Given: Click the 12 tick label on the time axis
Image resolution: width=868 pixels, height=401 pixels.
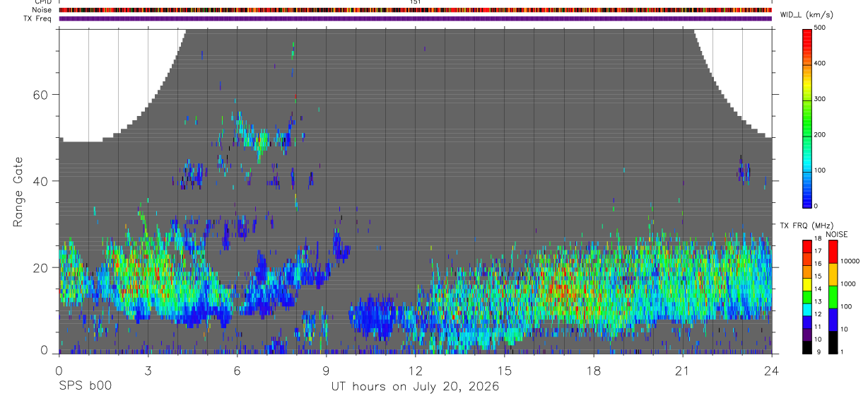Looking at the screenshot, I should click(x=415, y=371).
